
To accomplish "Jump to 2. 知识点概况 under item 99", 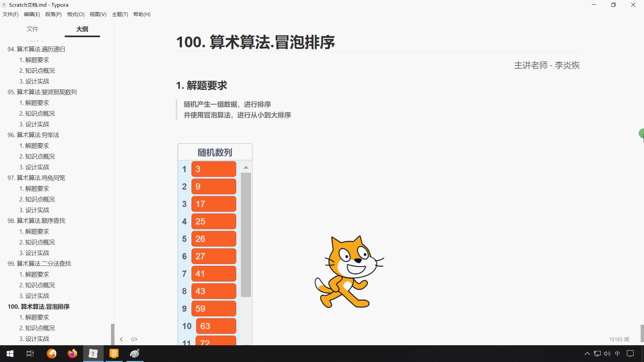I will (x=37, y=285).
